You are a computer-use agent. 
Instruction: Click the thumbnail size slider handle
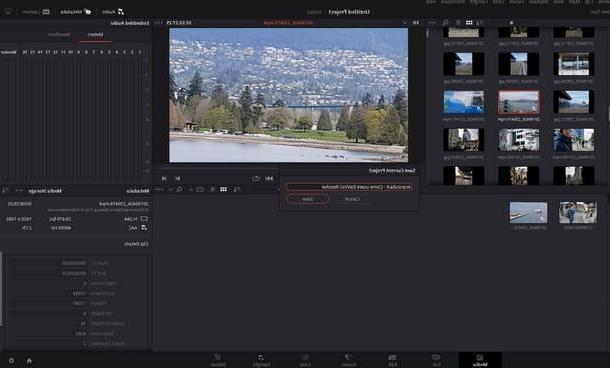pyautogui.click(x=511, y=23)
